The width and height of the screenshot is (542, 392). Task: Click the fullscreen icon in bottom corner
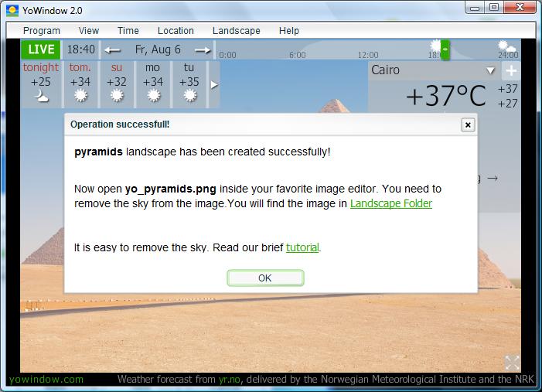click(x=512, y=362)
